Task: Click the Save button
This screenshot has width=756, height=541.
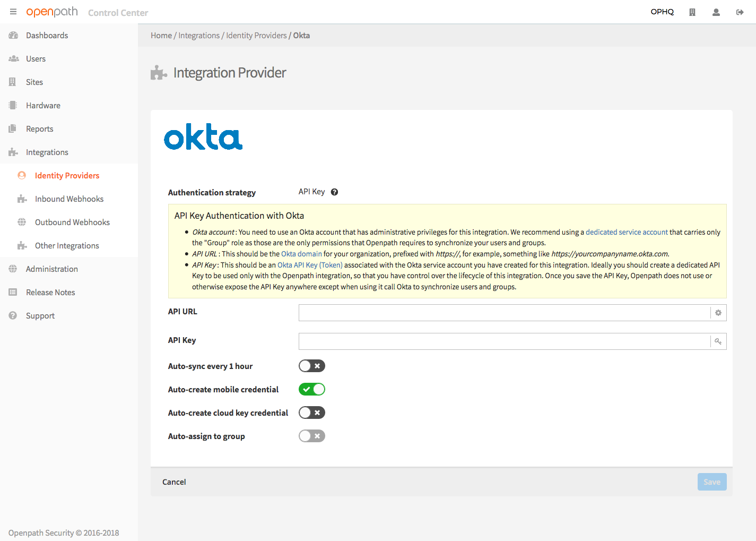Action: click(712, 482)
